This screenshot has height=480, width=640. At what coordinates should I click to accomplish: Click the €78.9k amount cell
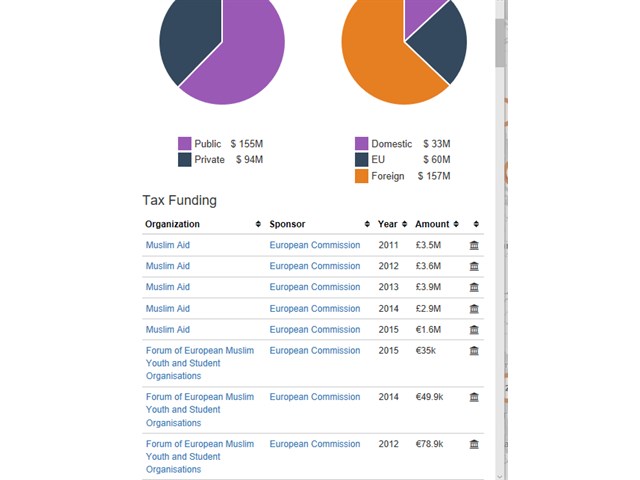pos(429,444)
